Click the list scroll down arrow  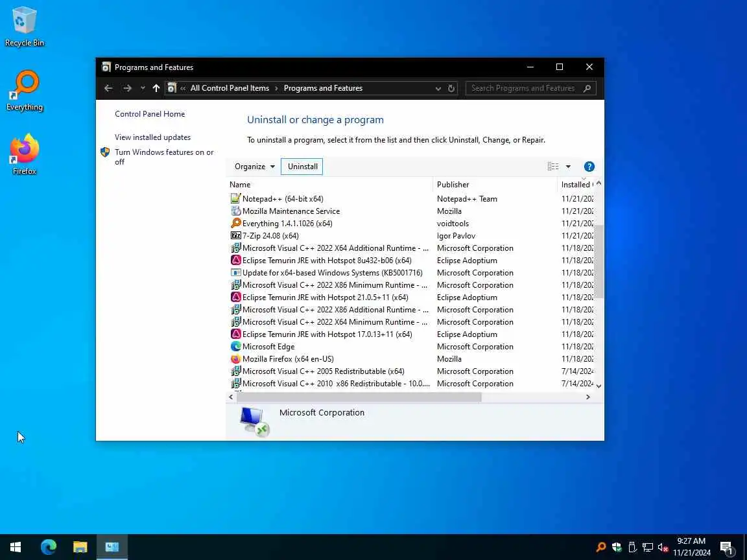tap(599, 386)
